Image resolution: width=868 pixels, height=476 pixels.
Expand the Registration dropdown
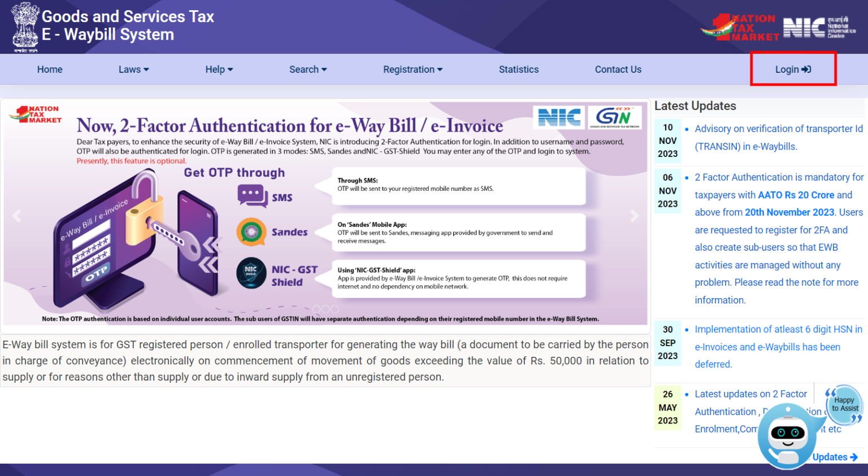[x=413, y=69]
